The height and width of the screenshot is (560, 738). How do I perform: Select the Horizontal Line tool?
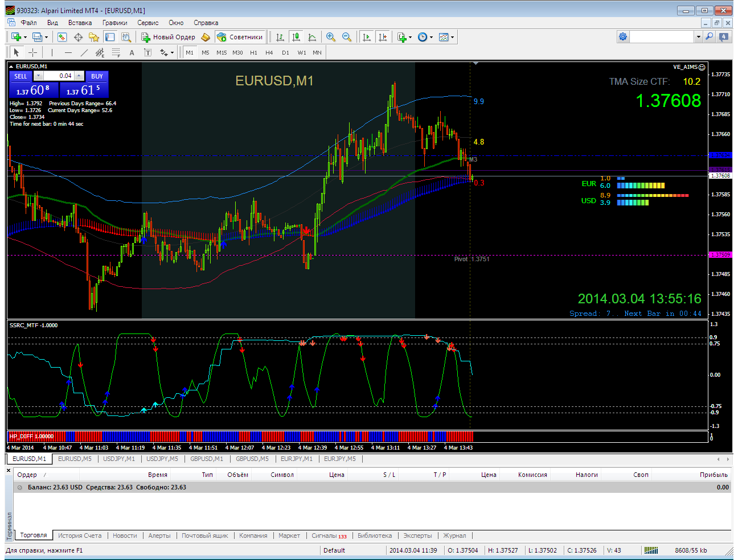68,52
